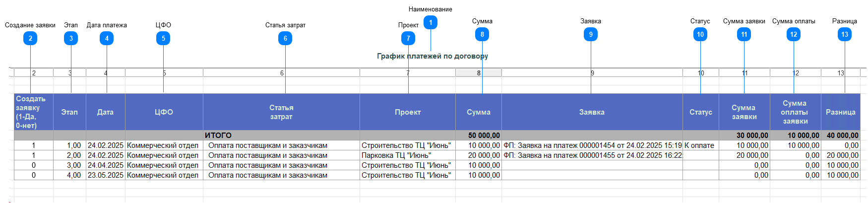Image resolution: width=868 pixels, height=204 pixels.
Task: Select the "Проект" column header
Action: point(408,112)
